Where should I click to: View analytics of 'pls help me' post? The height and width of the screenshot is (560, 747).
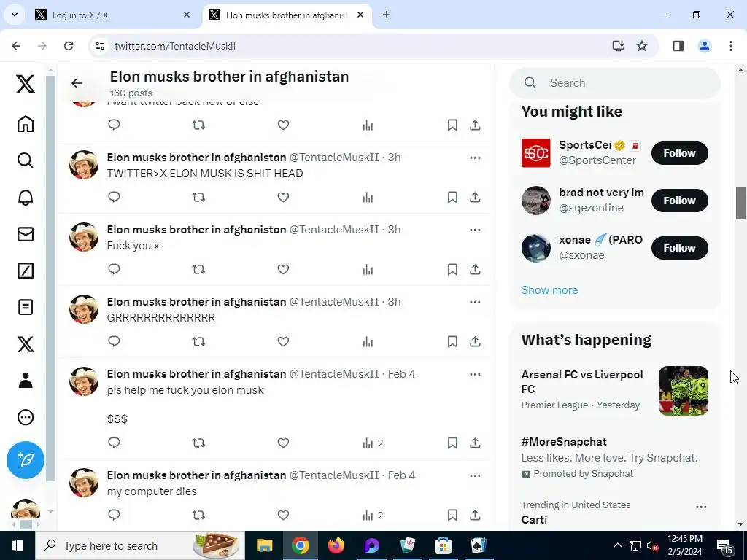[x=373, y=443]
